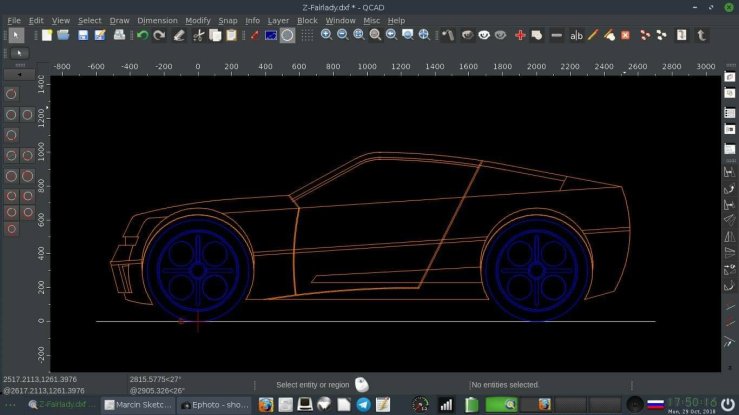Image resolution: width=739 pixels, height=415 pixels.
Task: Toggle the eye visibility icon in toolbar
Action: [483, 35]
